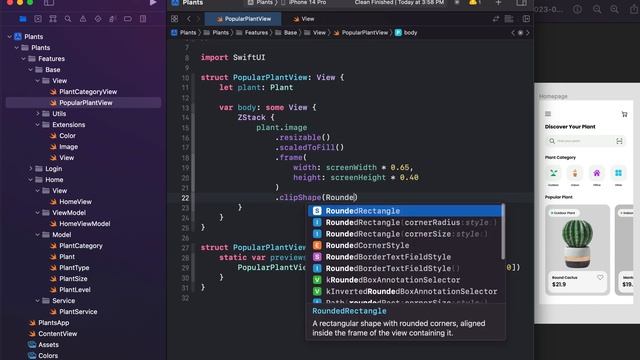Open the Symbol navigator icon

point(53,19)
